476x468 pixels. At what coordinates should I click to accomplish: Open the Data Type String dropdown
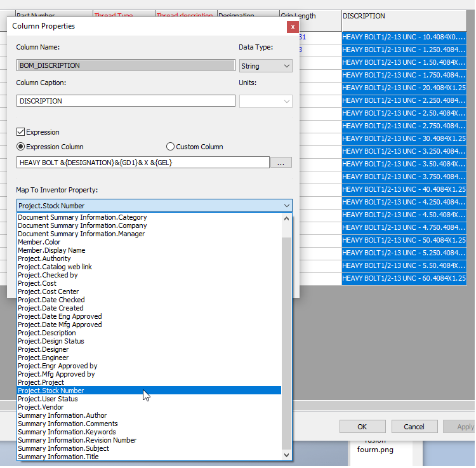tap(266, 66)
